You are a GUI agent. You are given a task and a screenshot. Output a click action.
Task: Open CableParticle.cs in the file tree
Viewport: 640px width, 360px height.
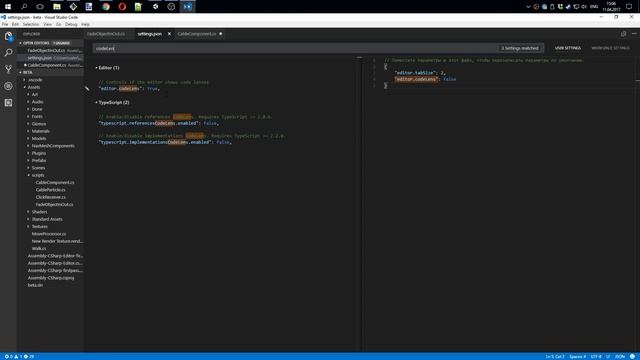[x=50, y=190]
